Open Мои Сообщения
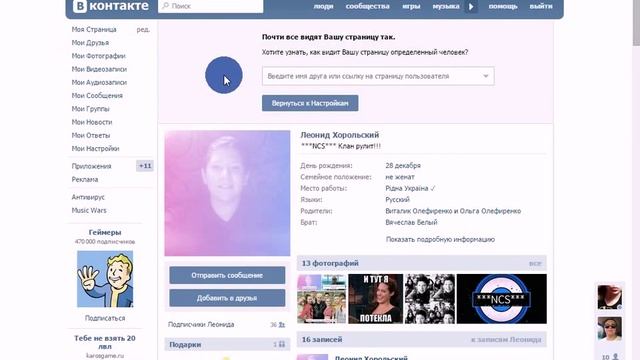640x360 pixels. [x=97, y=96]
